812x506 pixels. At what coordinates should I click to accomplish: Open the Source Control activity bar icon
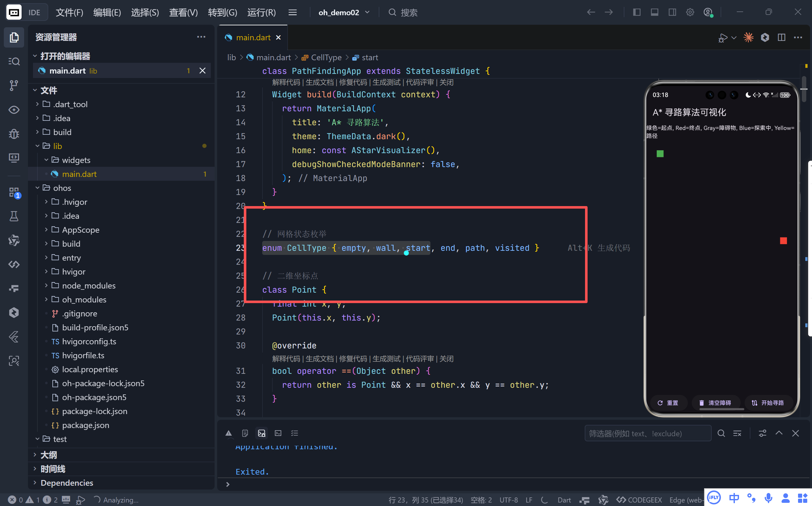14,85
